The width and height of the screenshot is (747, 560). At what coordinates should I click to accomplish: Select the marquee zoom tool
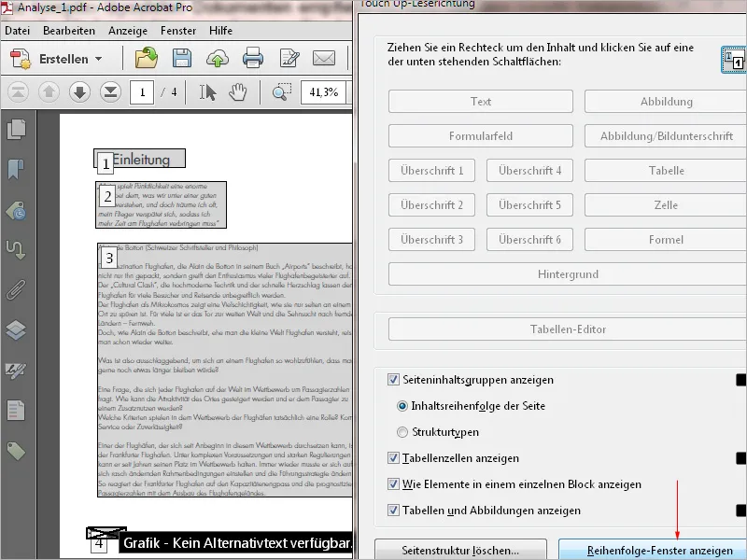tap(282, 91)
